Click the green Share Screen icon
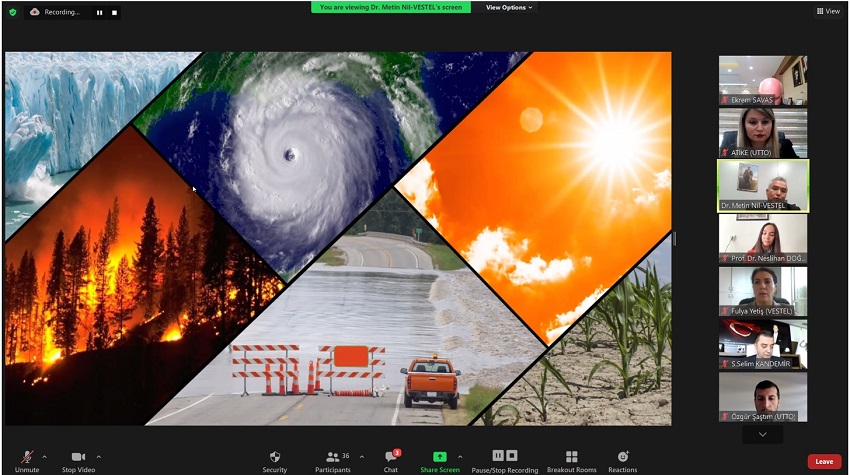Screen dimensions: 850x475 coord(440,457)
